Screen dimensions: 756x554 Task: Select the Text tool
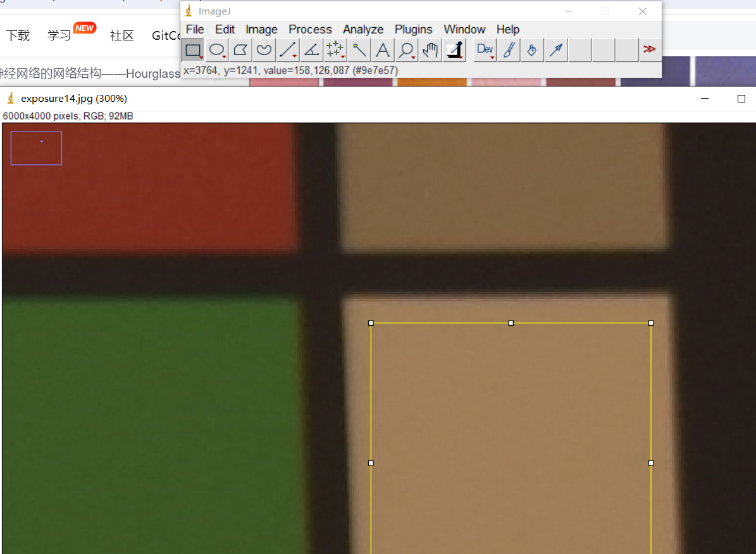click(x=382, y=50)
